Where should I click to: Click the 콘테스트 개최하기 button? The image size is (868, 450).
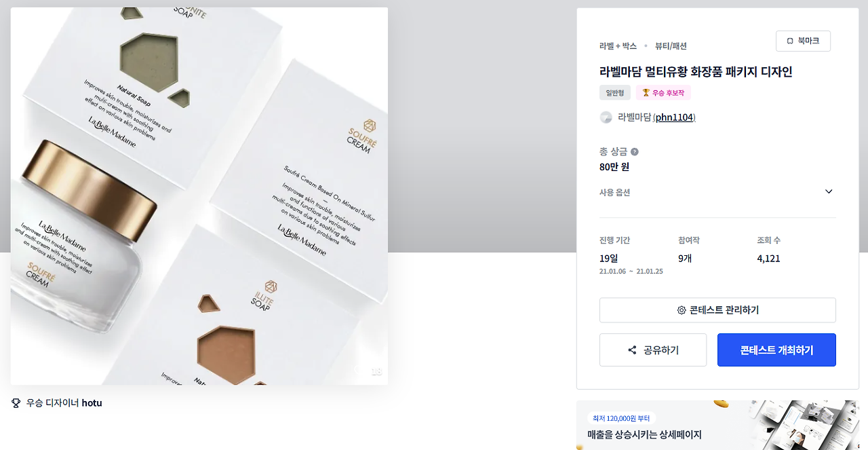click(776, 350)
